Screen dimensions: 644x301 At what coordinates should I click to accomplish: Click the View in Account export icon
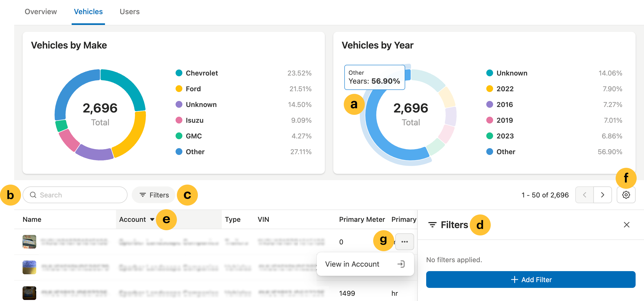point(401,264)
